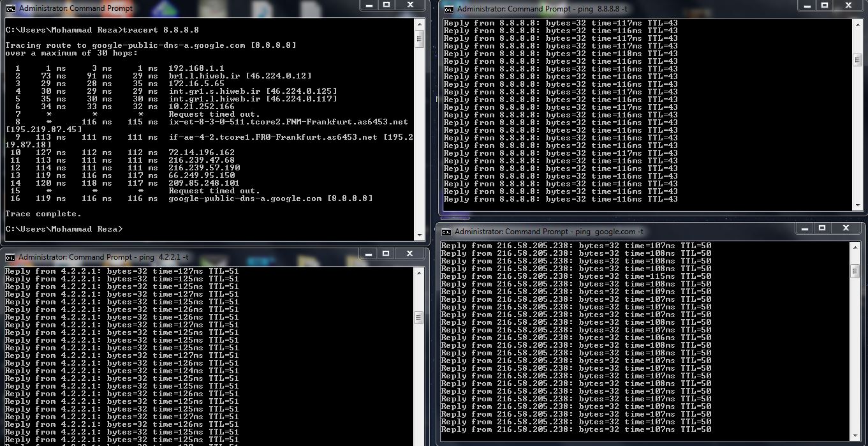Maximize the ping 8.8.8.8 window
The width and height of the screenshot is (868, 446).
click(825, 4)
